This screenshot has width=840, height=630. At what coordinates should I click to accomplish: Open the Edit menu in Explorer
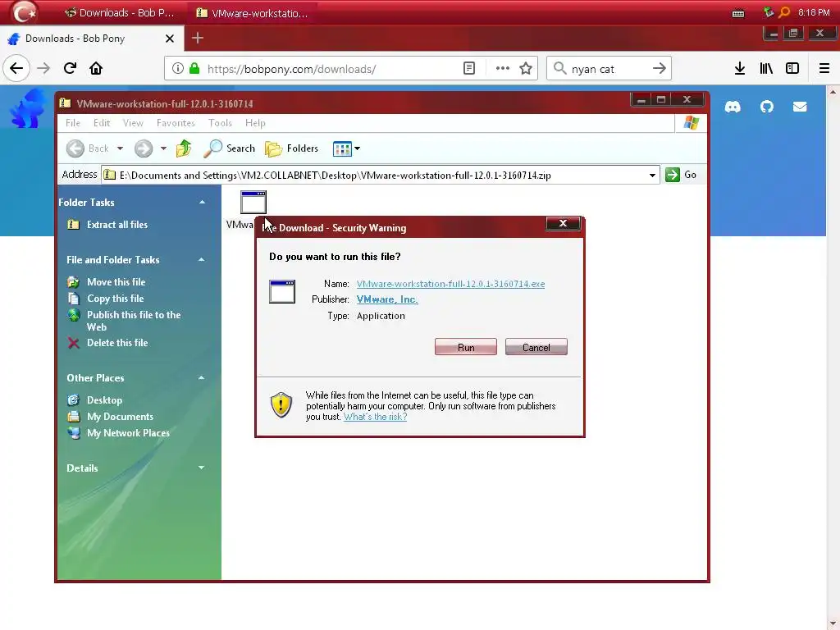pyautogui.click(x=102, y=123)
